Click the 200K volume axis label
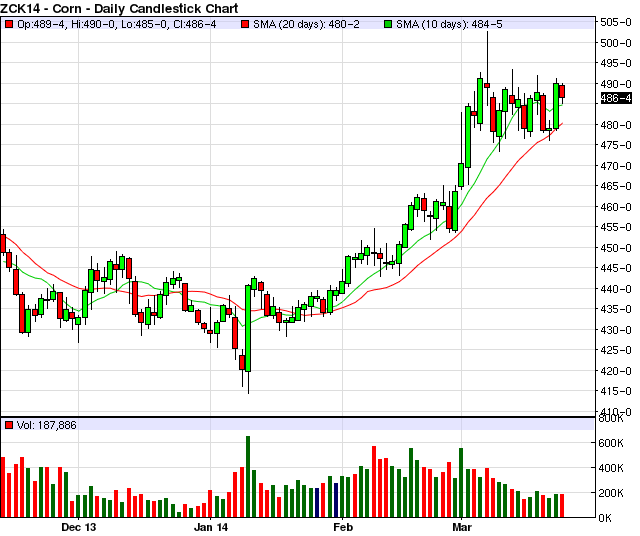Viewport: 640px width, 536px height. click(611, 493)
